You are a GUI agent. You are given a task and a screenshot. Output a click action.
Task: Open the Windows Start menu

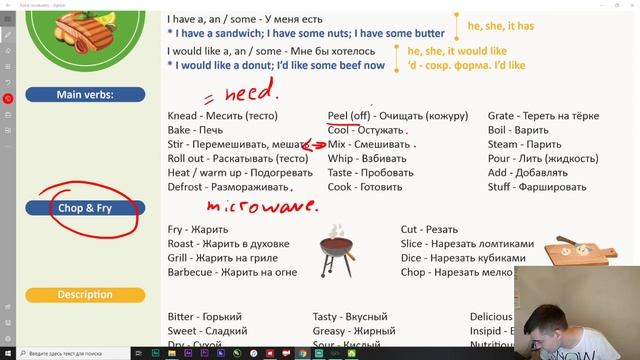coord(8,353)
